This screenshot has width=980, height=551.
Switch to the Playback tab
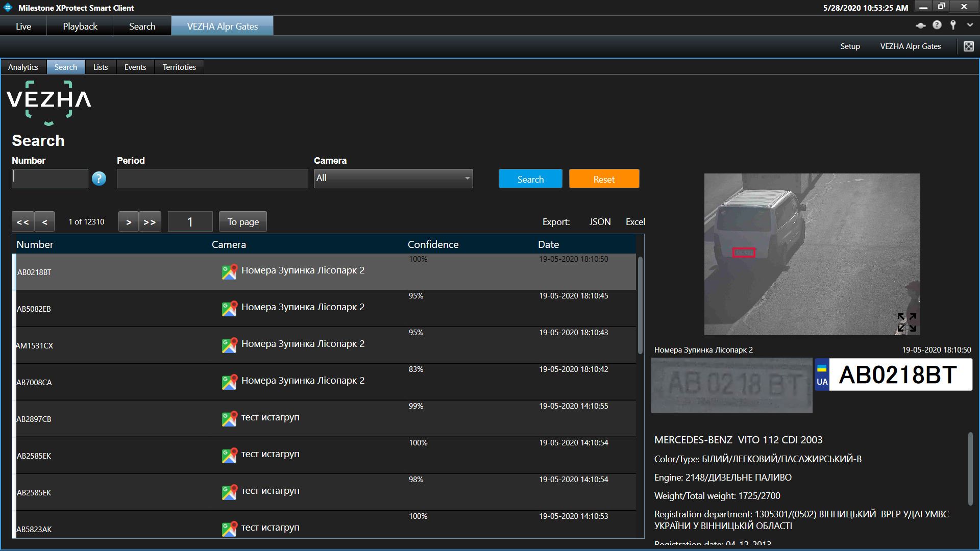coord(80,26)
